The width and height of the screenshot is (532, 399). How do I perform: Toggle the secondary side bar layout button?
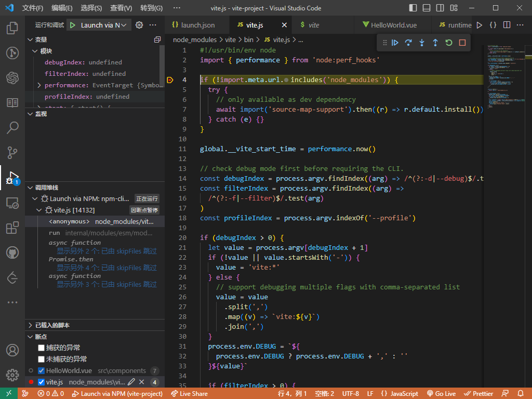[x=440, y=8]
